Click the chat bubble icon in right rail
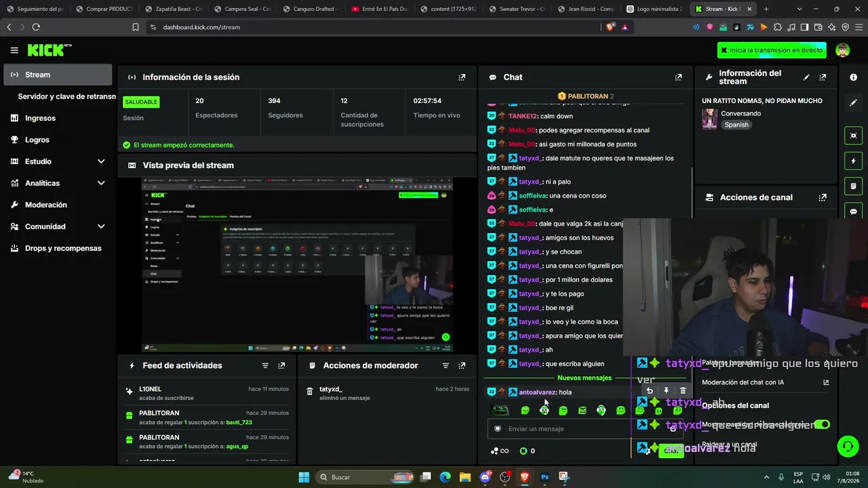The width and height of the screenshot is (868, 488). coord(853,211)
